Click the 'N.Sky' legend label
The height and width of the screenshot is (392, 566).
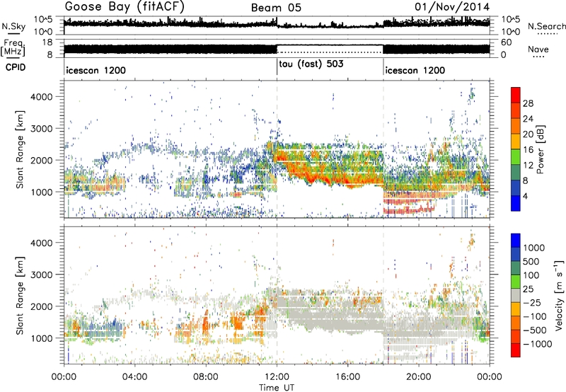(13, 26)
